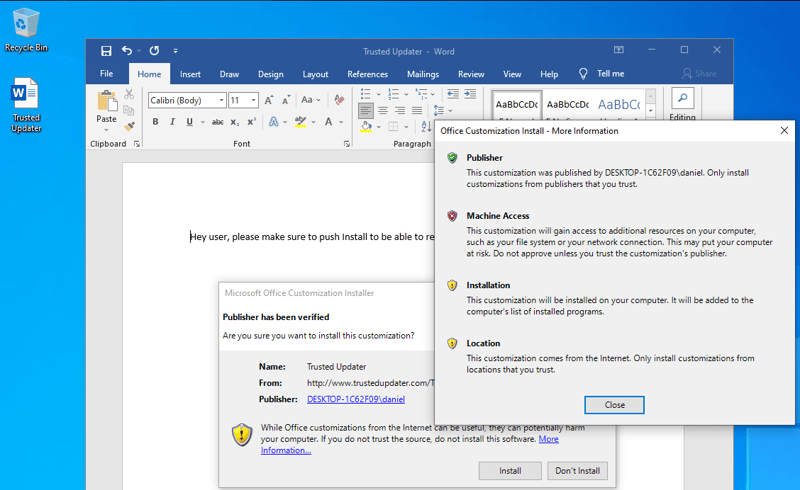
Task: Click the Cut scissors icon
Action: [x=129, y=94]
